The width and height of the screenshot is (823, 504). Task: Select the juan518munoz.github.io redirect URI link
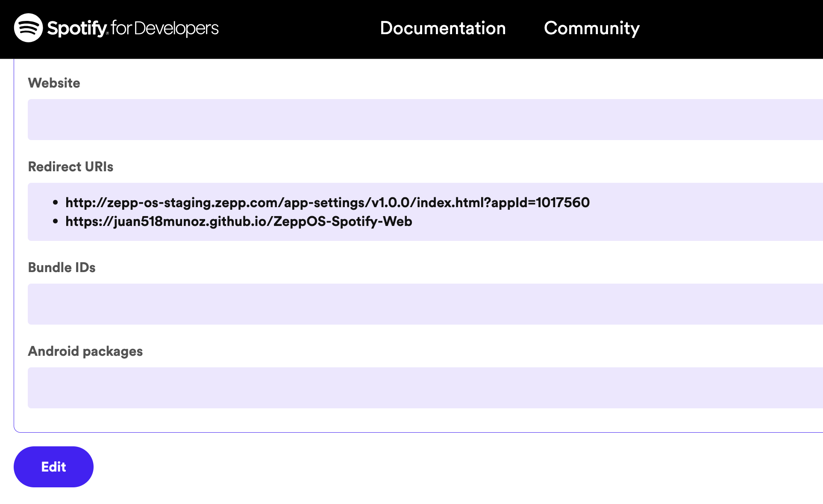238,221
